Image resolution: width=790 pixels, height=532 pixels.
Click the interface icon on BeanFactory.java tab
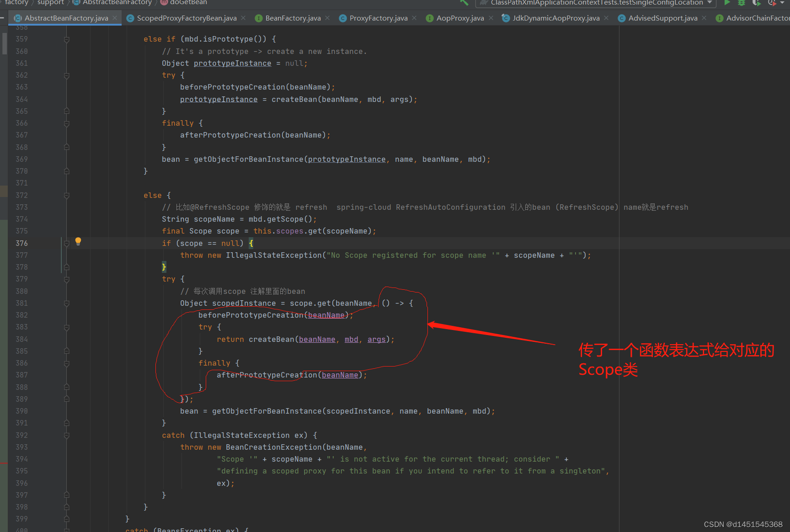259,18
